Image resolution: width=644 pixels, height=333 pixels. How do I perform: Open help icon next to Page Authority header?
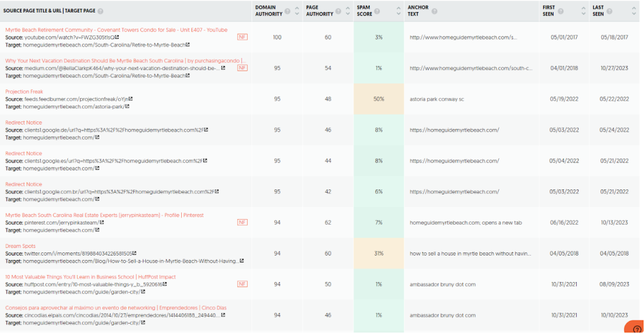click(338, 11)
